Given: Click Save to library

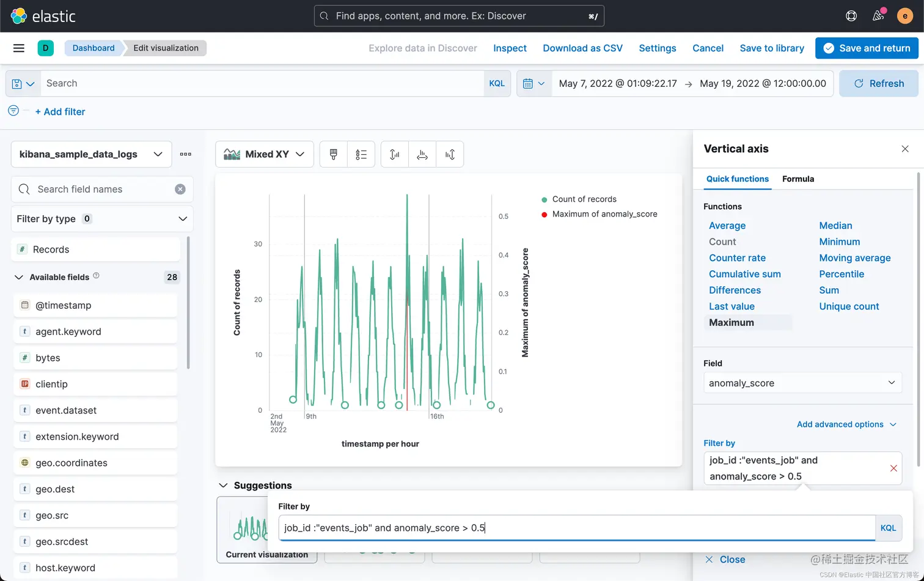Looking at the screenshot, I should tap(772, 48).
